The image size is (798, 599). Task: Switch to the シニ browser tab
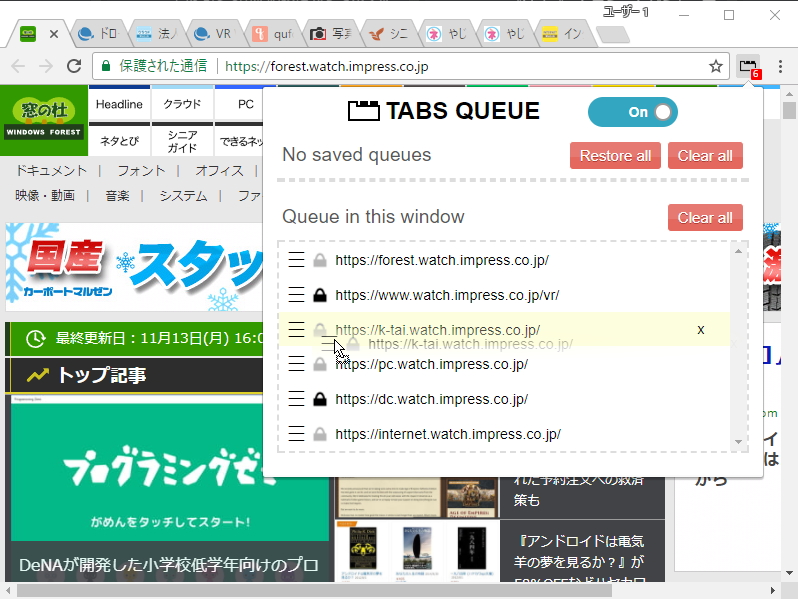tap(389, 34)
